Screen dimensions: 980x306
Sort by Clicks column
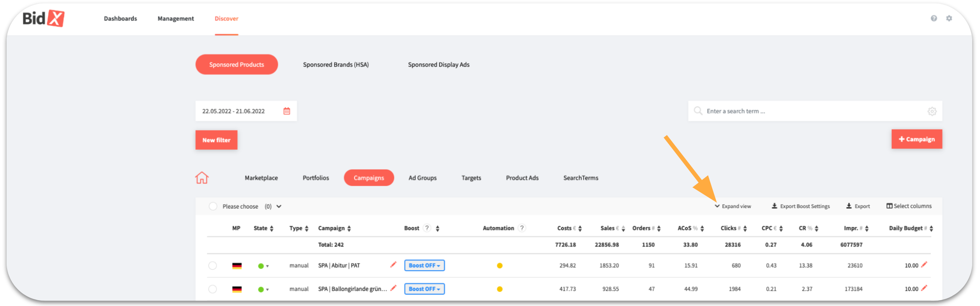745,228
